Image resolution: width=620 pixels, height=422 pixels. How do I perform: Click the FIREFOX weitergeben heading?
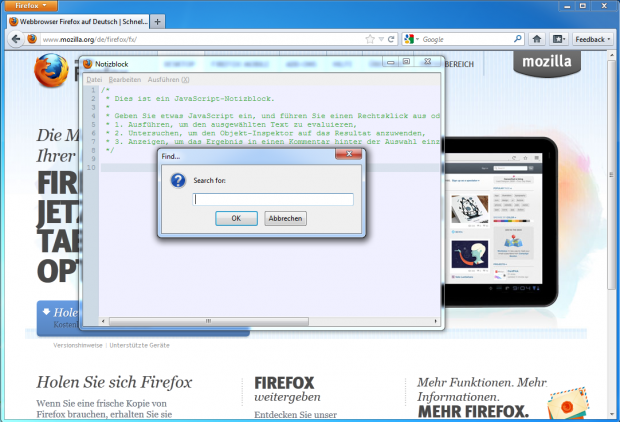click(287, 390)
